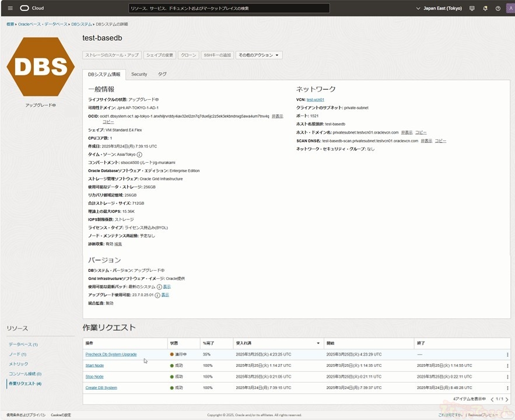Switch to the タグ tab
Image resolution: width=515 pixels, height=420 pixels.
click(x=162, y=74)
